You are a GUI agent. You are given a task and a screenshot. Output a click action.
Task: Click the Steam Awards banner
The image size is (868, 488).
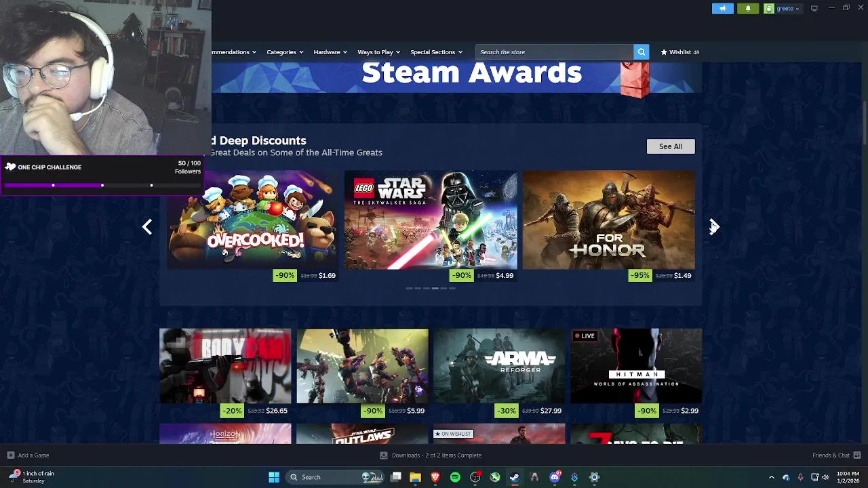click(456, 77)
